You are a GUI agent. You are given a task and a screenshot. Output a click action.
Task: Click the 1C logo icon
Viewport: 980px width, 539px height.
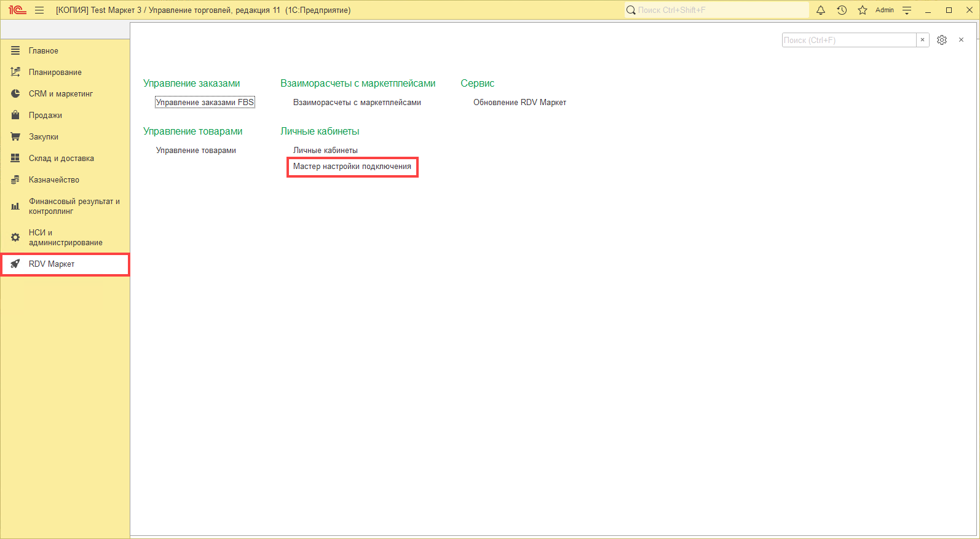17,10
